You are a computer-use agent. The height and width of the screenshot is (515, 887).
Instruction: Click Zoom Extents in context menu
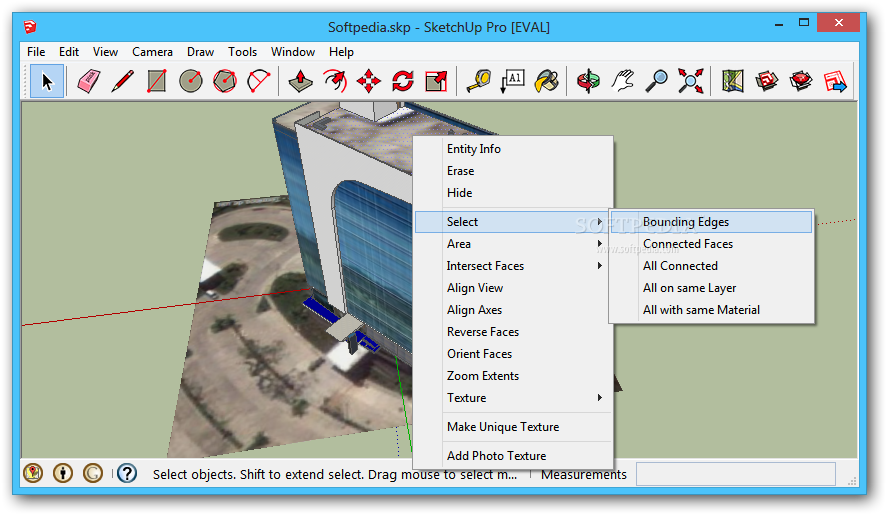tap(514, 376)
